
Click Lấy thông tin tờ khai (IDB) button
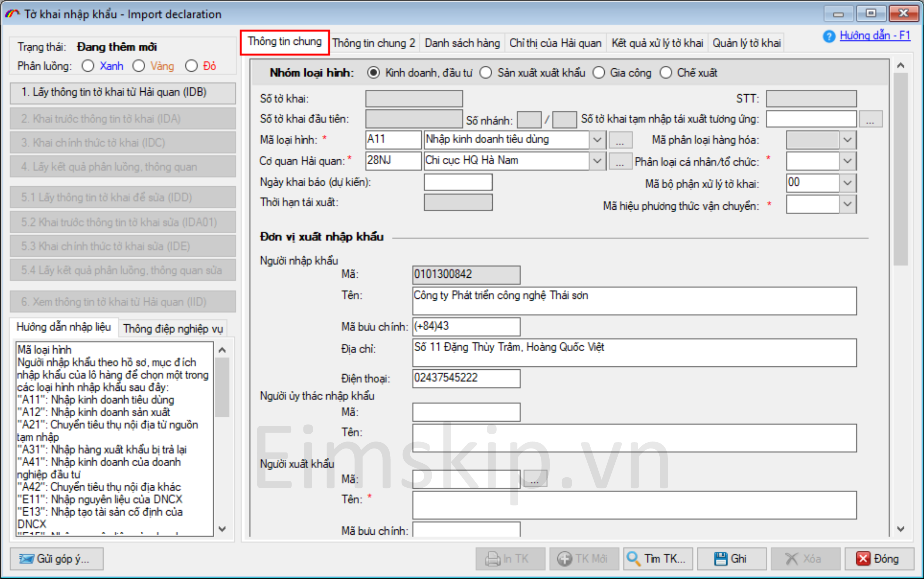(x=122, y=92)
